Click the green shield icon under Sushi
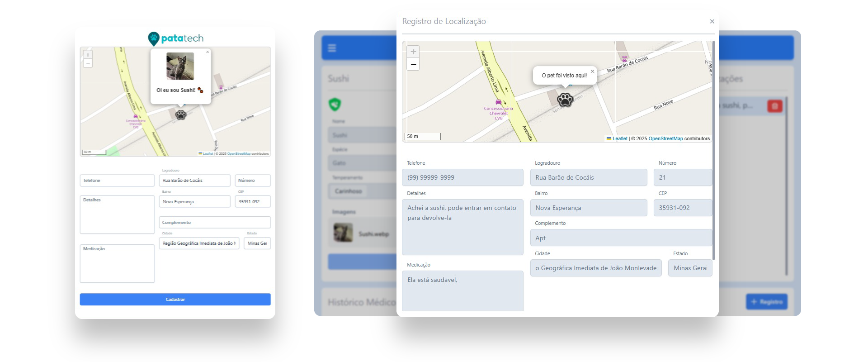The image size is (868, 362). tap(335, 105)
